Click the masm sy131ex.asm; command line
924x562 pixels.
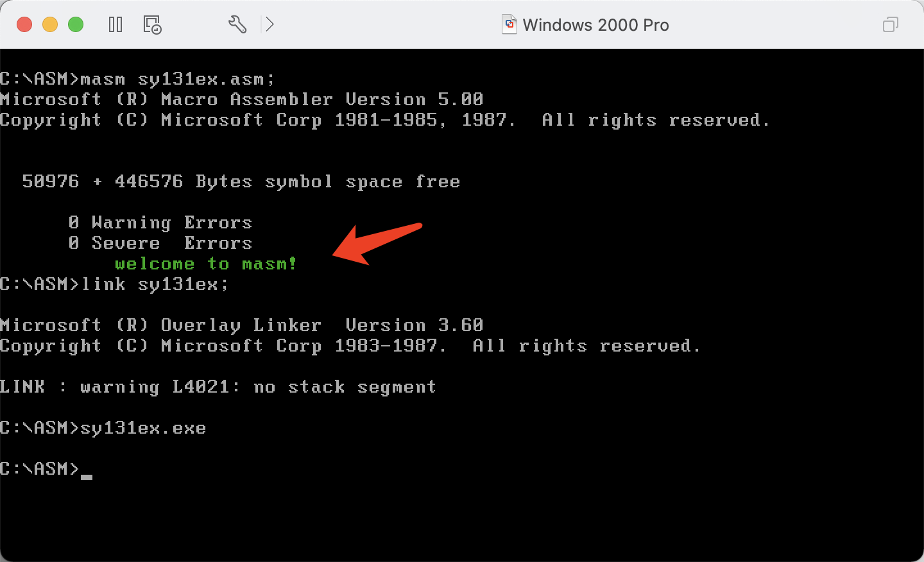click(x=137, y=79)
